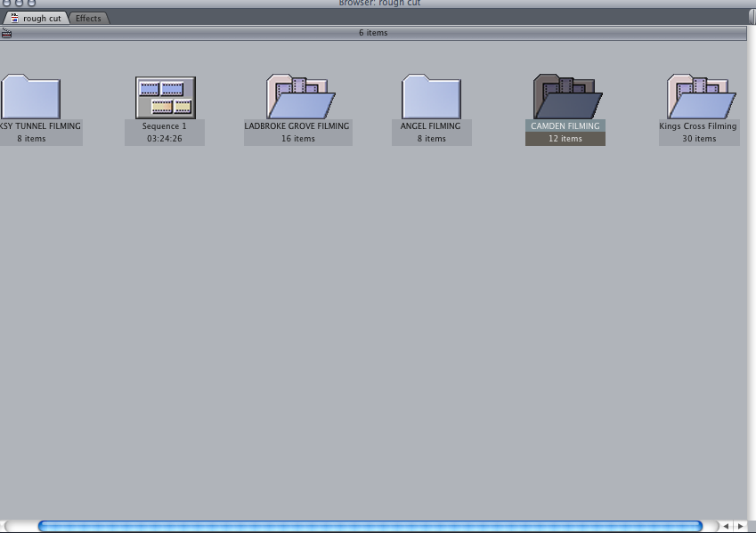Click the horizontal scrollbar thumb
The image size is (756, 533).
(x=370, y=526)
